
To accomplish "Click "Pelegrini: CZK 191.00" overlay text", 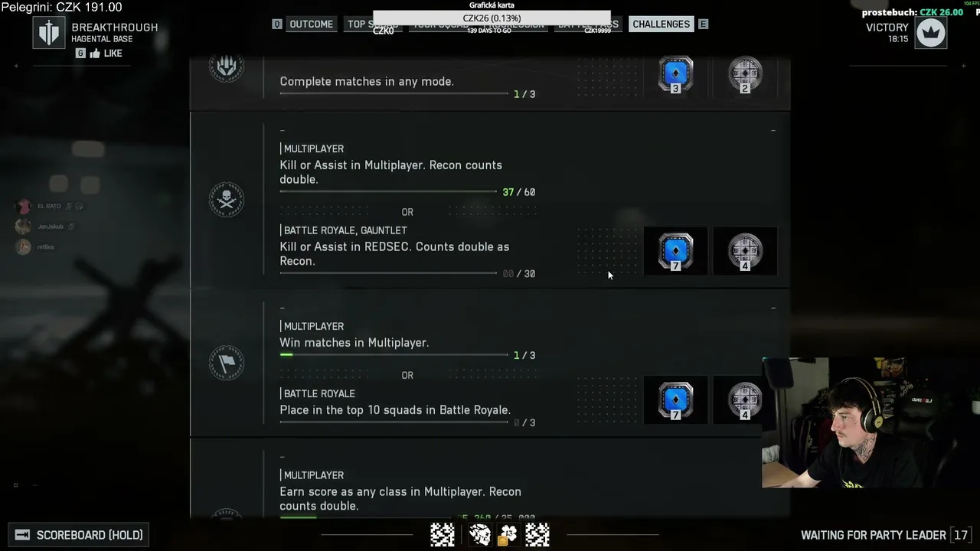I will pyautogui.click(x=61, y=7).
